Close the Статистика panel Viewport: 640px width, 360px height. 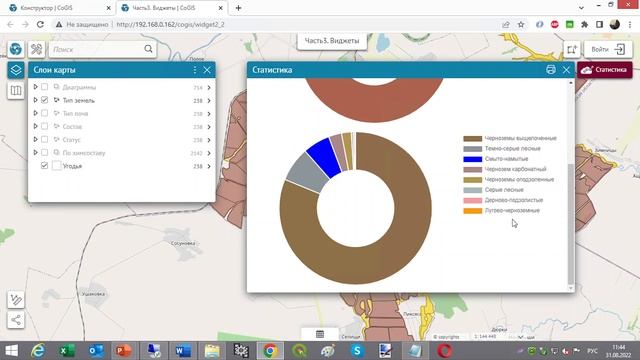pos(566,70)
